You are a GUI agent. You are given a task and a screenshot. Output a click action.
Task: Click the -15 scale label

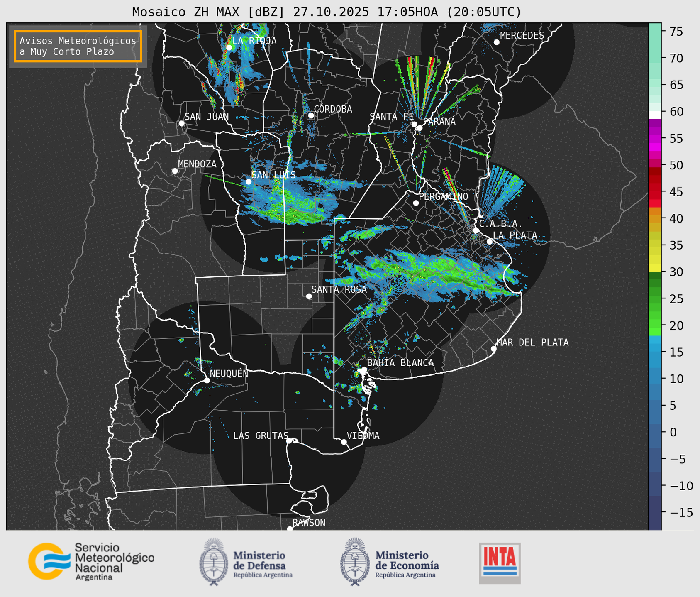(680, 512)
